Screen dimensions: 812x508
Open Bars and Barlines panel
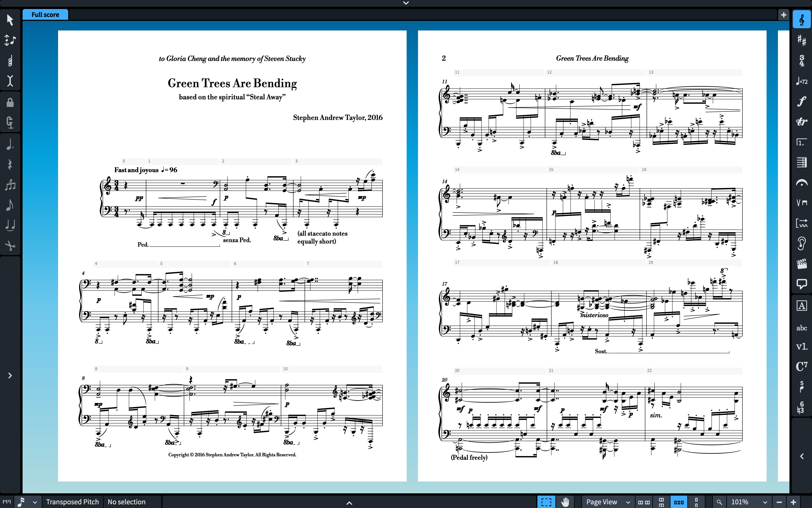[802, 162]
